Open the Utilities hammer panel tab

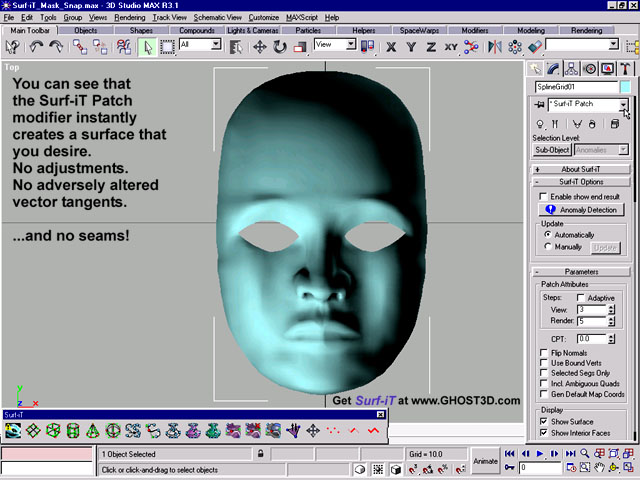coord(625,69)
